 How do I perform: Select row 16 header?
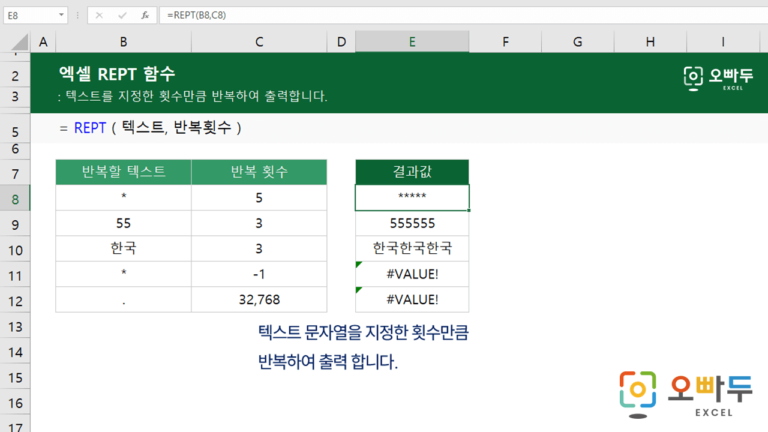[x=15, y=403]
